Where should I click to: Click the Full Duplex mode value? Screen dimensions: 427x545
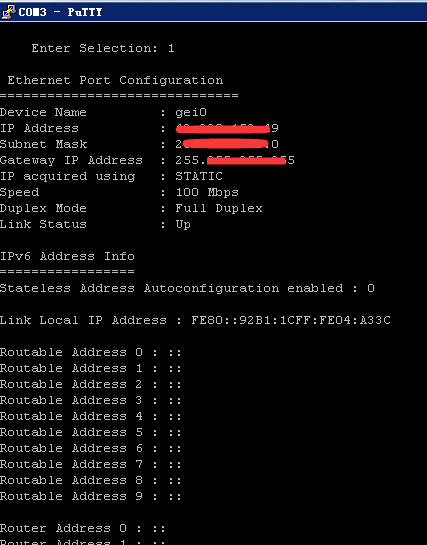pyautogui.click(x=219, y=208)
